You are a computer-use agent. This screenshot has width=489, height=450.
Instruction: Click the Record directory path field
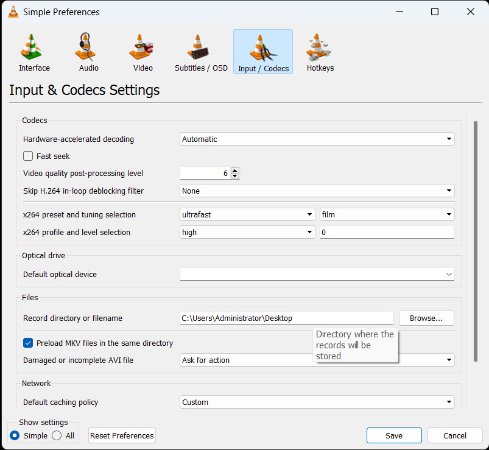[286, 318]
